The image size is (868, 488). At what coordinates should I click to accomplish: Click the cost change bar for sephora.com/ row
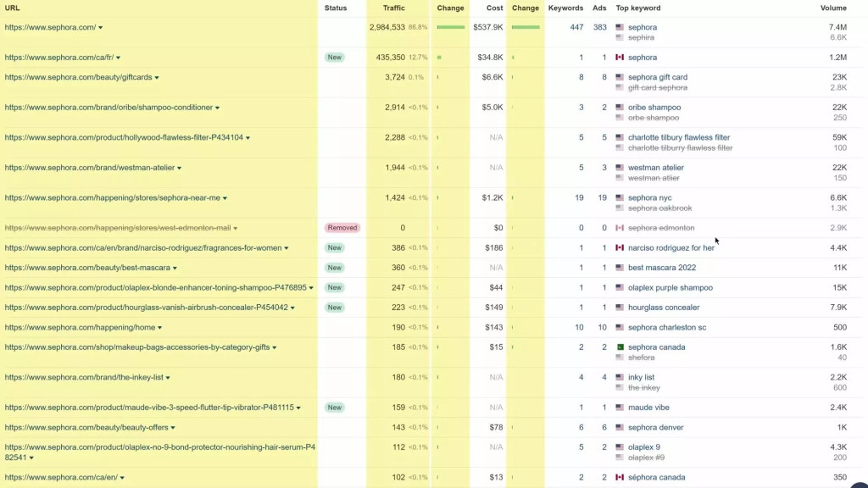[x=526, y=27]
